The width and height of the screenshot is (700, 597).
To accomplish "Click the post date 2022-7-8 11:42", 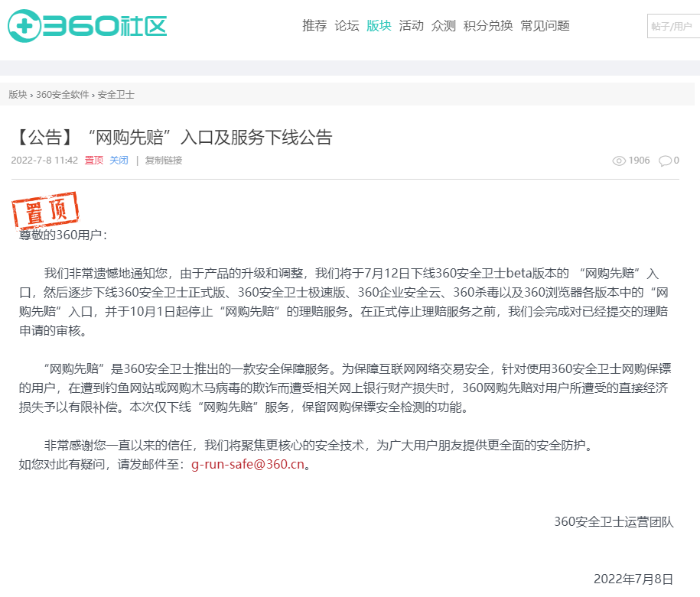I will 44,161.
